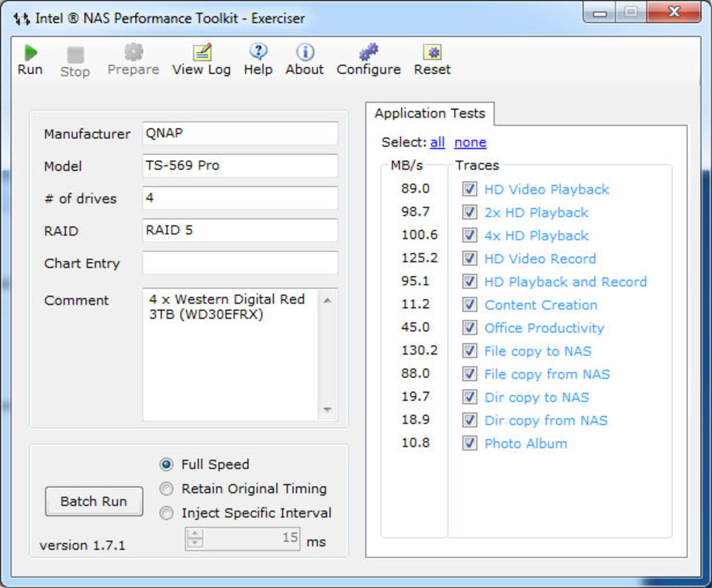Click the 'none' select link
The height and width of the screenshot is (588, 712).
point(470,142)
